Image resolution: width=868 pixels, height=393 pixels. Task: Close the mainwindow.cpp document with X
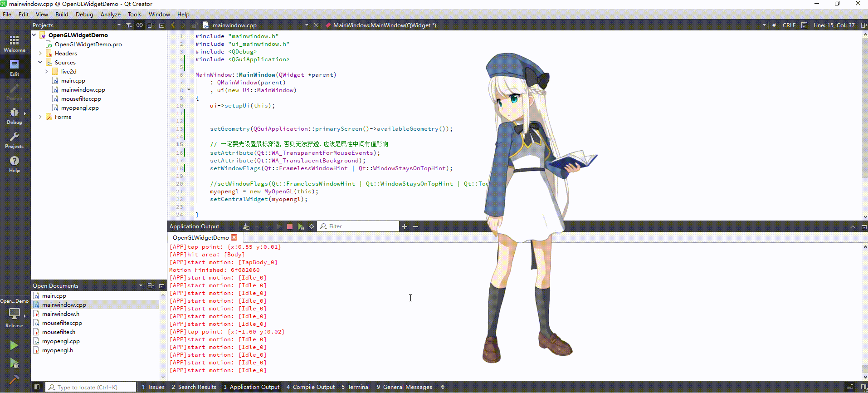pyautogui.click(x=317, y=25)
